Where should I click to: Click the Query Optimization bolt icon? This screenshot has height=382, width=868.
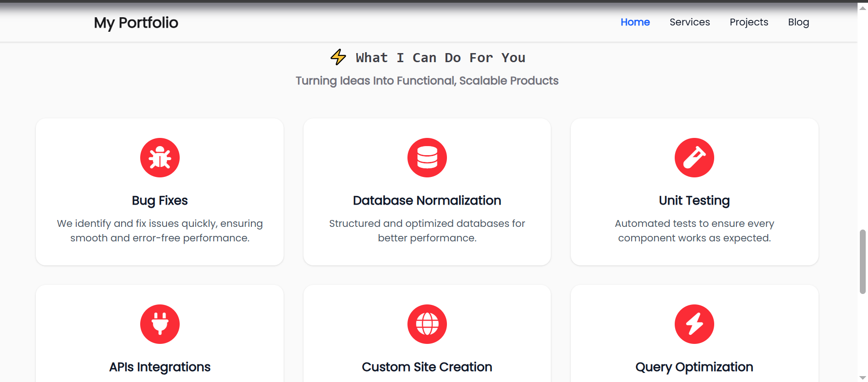click(x=694, y=324)
